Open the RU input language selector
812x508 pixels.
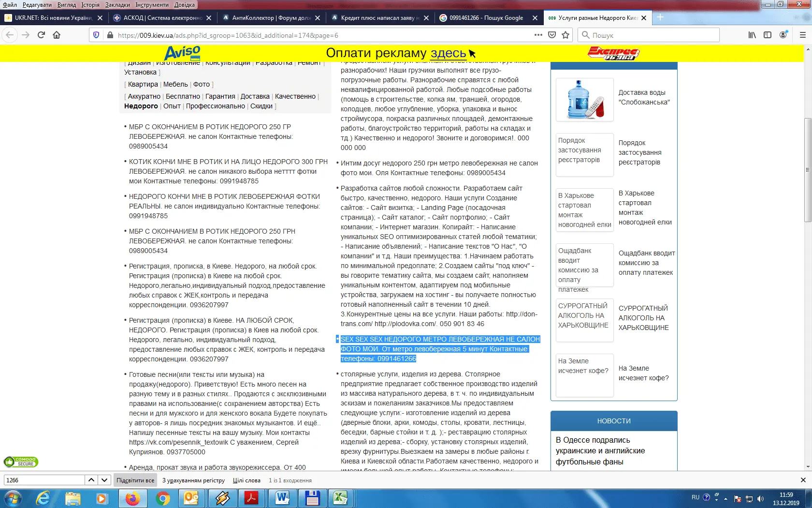tap(695, 497)
